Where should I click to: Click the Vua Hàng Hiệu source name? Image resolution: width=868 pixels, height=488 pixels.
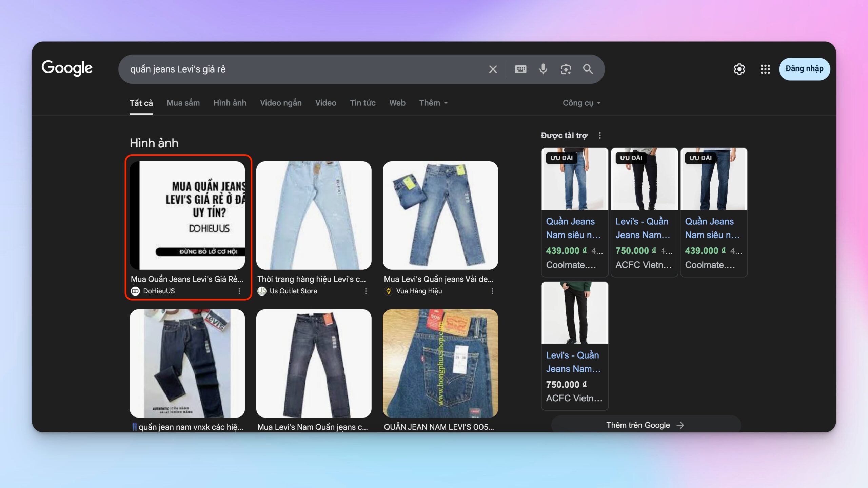(x=419, y=291)
